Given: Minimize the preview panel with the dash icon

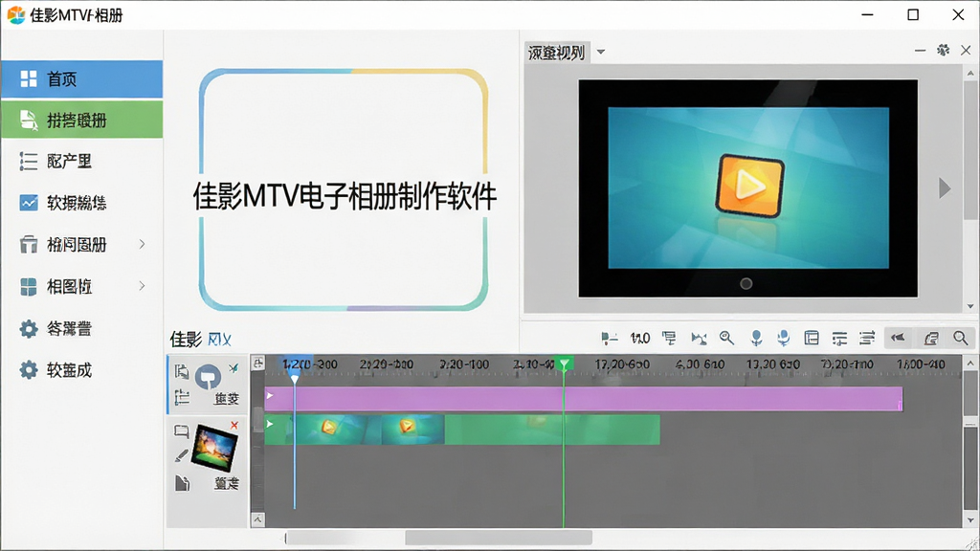Looking at the screenshot, I should click(920, 50).
